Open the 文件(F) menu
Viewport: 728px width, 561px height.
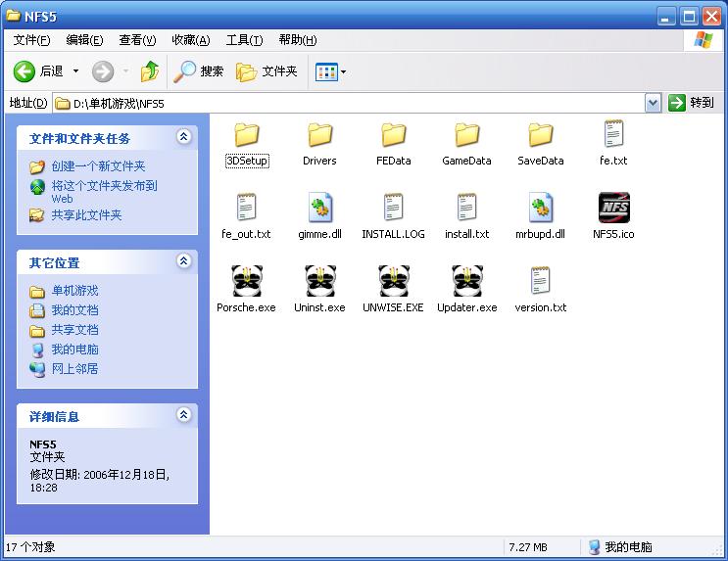31,40
